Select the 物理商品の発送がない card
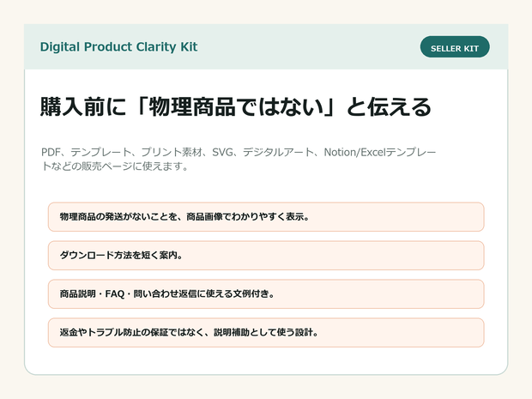This screenshot has height=399, width=532. (x=266, y=217)
